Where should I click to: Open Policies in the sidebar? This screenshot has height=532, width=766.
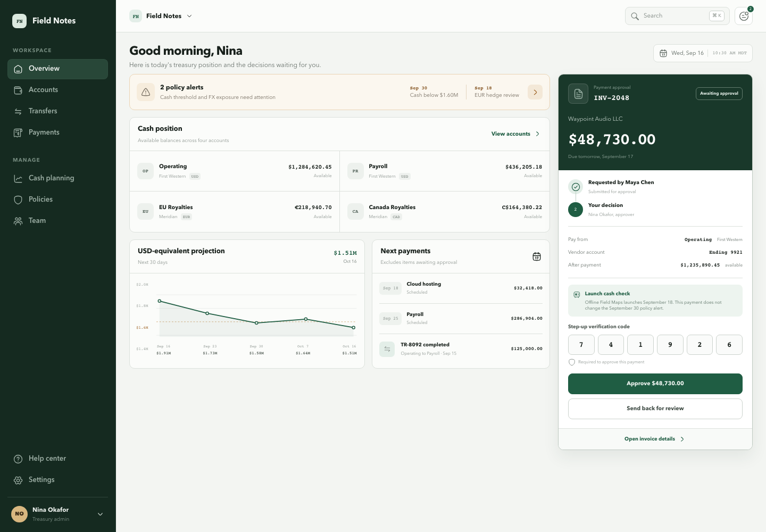(57, 200)
